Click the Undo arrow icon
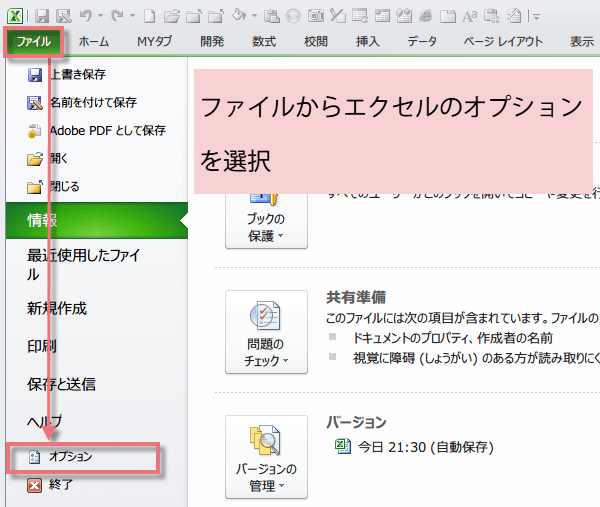Screen dimensions: 600x507 pyautogui.click(x=86, y=16)
